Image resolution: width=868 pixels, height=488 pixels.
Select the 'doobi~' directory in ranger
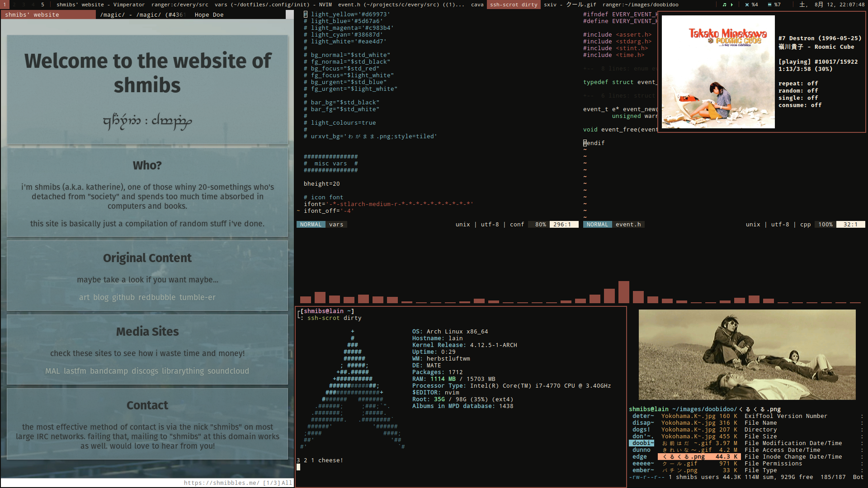(642, 443)
